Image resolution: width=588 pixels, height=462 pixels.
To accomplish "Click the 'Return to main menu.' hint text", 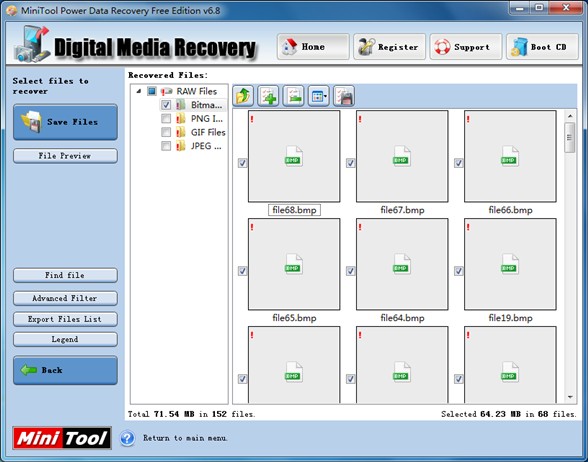I will point(185,438).
